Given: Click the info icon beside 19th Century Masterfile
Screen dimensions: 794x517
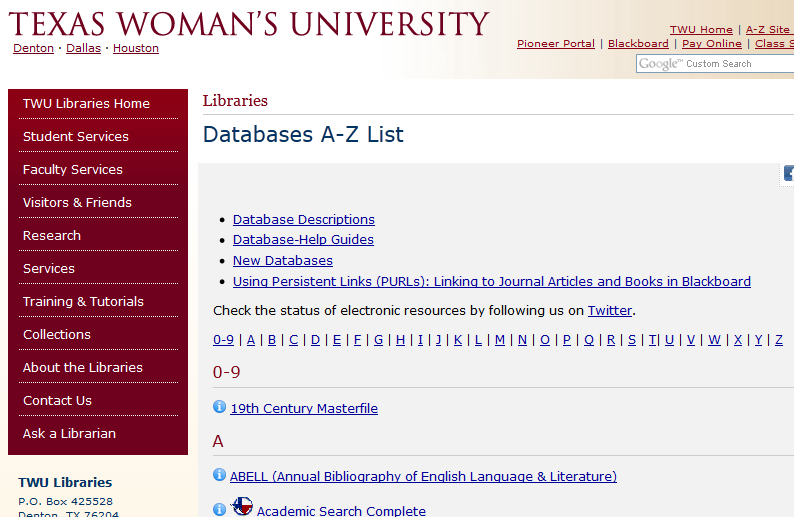Looking at the screenshot, I should [x=219, y=407].
